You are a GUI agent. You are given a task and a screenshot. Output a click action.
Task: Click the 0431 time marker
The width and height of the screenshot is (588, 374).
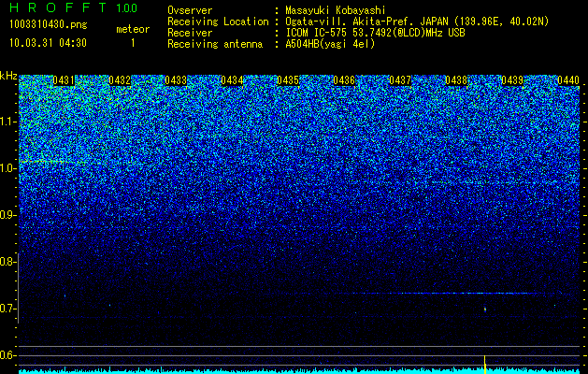tap(64, 80)
